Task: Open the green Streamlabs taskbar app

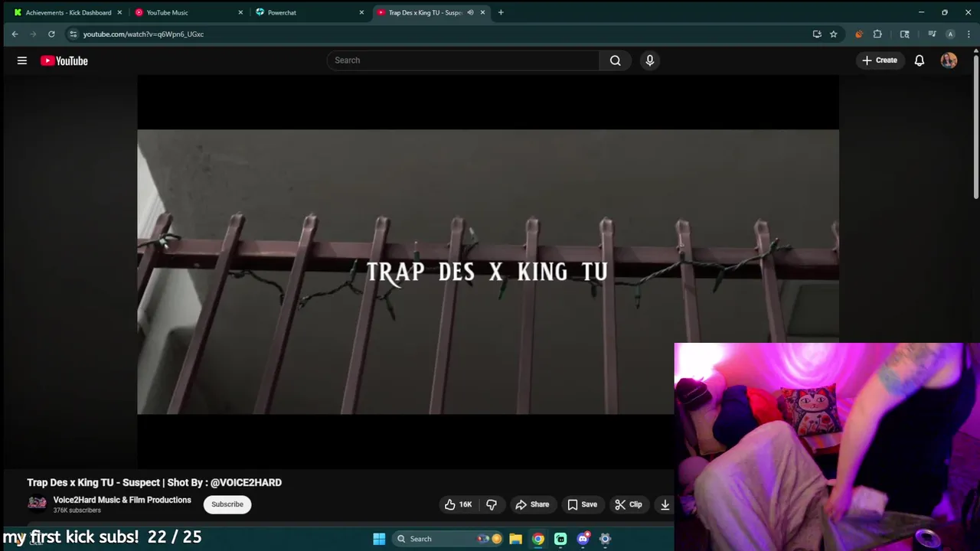Action: click(x=560, y=539)
